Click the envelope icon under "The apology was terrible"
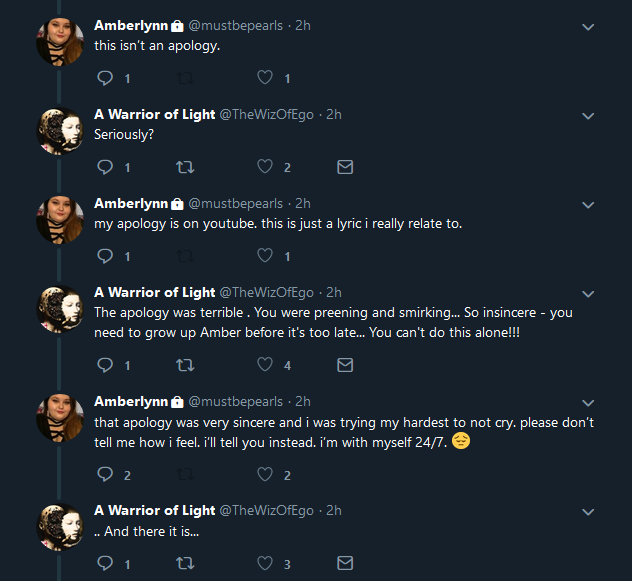632x581 pixels. pyautogui.click(x=345, y=365)
